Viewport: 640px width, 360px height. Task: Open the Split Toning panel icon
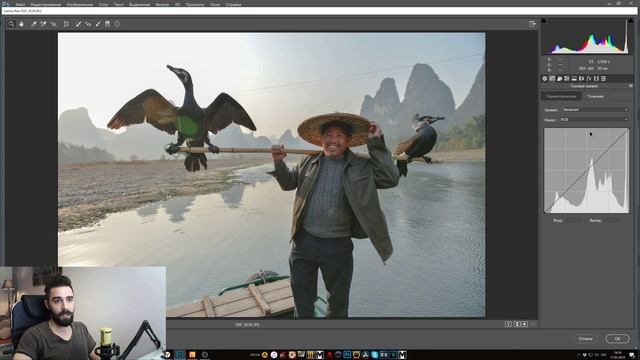coord(574,78)
